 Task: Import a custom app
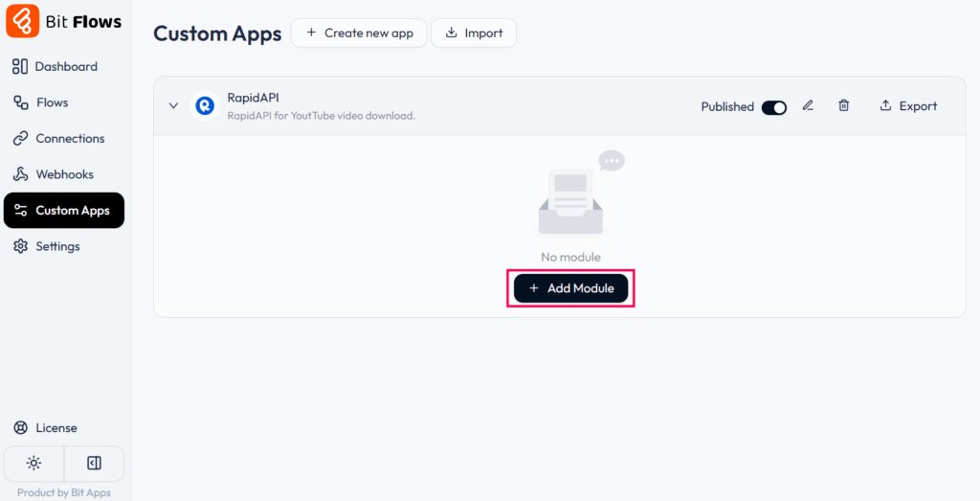(x=474, y=34)
